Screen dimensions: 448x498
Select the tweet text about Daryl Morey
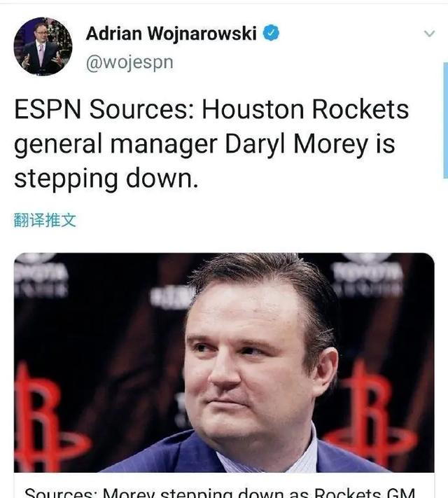211,144
